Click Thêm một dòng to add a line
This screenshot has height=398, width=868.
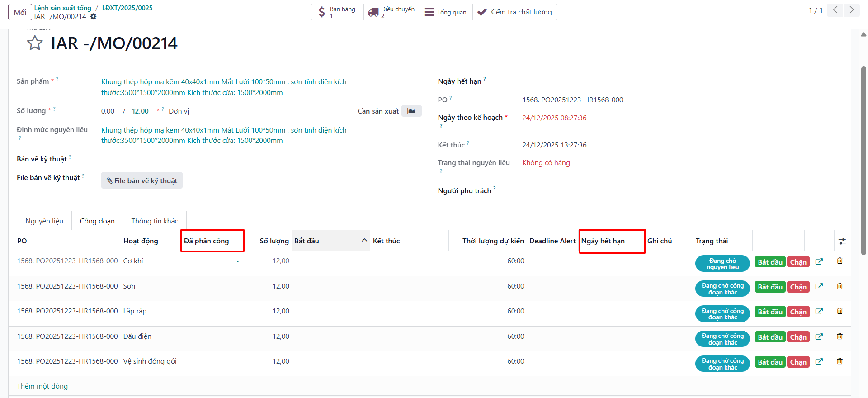tap(42, 386)
